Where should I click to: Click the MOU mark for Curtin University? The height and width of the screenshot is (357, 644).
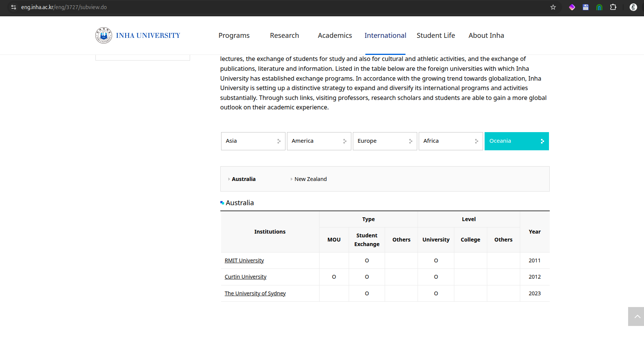(334, 277)
